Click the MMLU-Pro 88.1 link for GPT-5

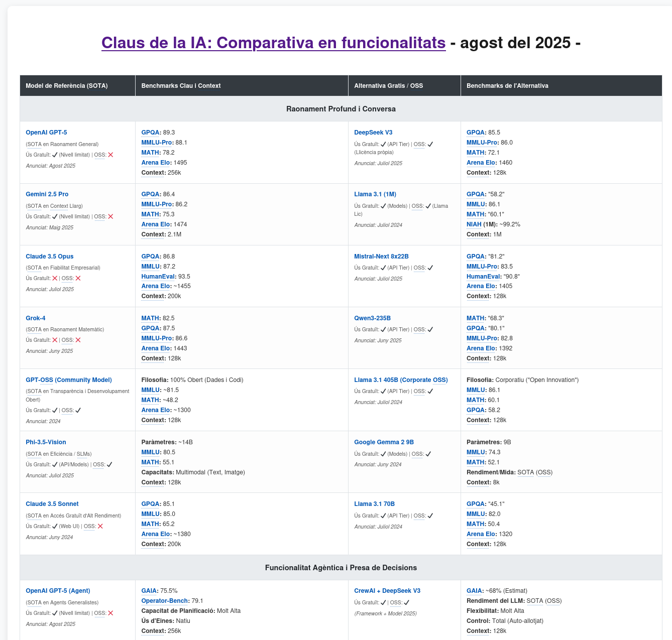157,143
